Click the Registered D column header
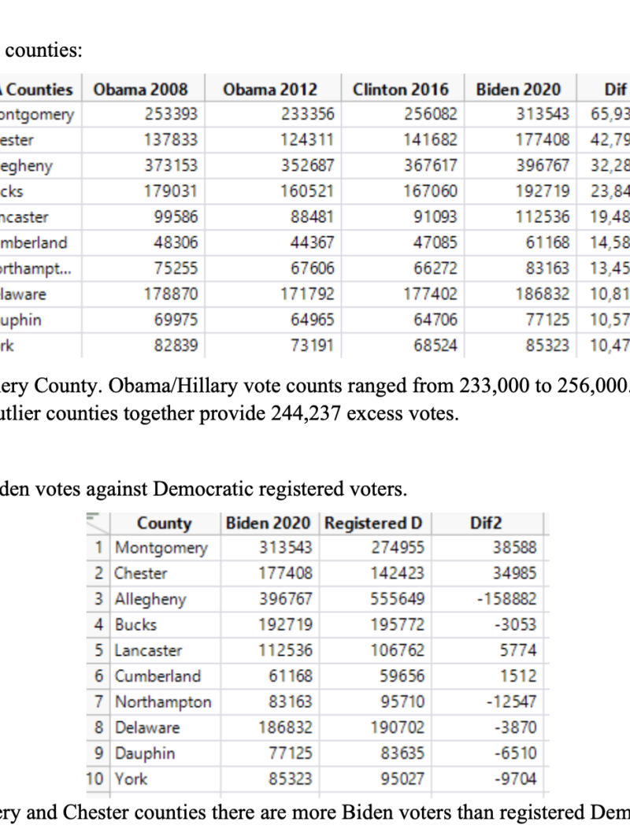Viewport: 630px width, 840px height. (x=373, y=523)
